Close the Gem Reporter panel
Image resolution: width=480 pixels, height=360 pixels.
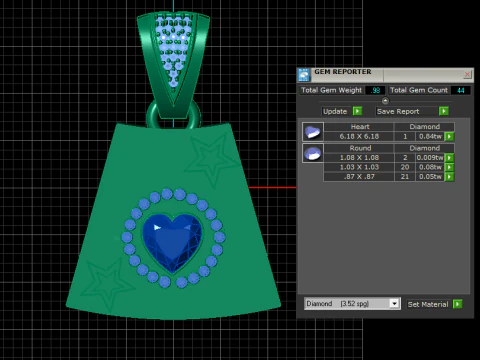tap(467, 74)
